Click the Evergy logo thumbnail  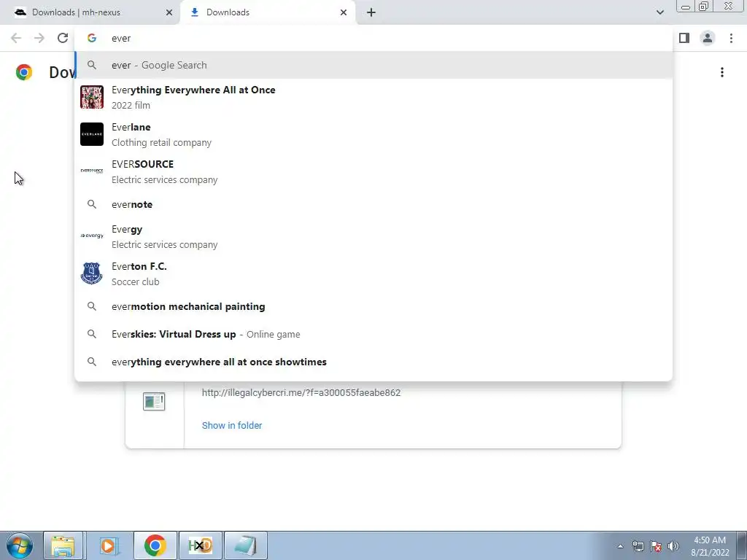tap(92, 236)
